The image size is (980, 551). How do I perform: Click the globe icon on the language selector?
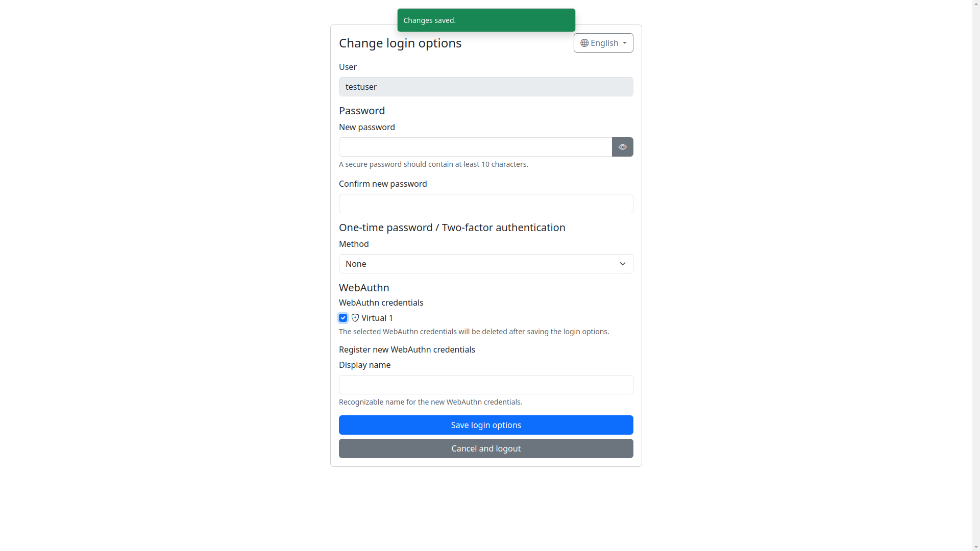tap(584, 43)
